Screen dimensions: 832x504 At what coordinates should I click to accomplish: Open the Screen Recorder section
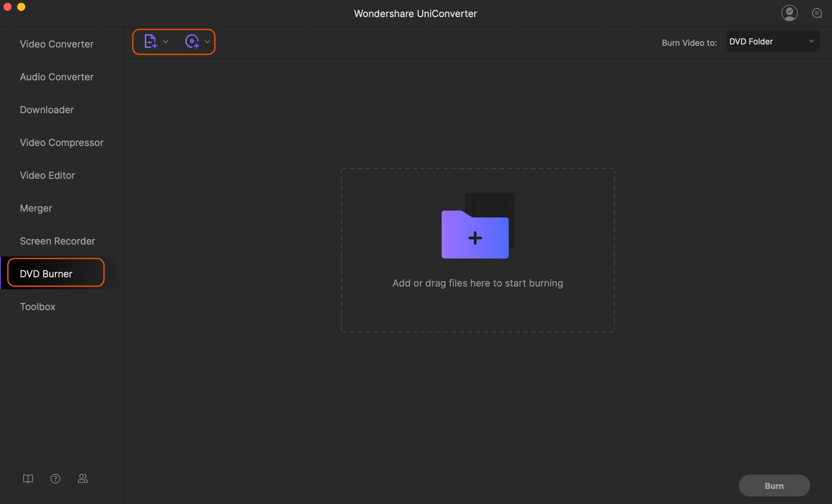[x=57, y=240]
